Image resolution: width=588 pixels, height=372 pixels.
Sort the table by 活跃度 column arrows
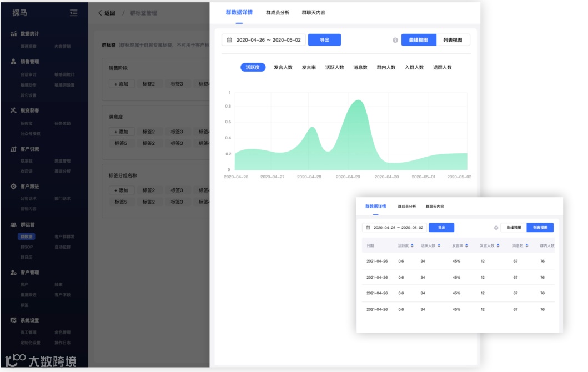pos(412,245)
